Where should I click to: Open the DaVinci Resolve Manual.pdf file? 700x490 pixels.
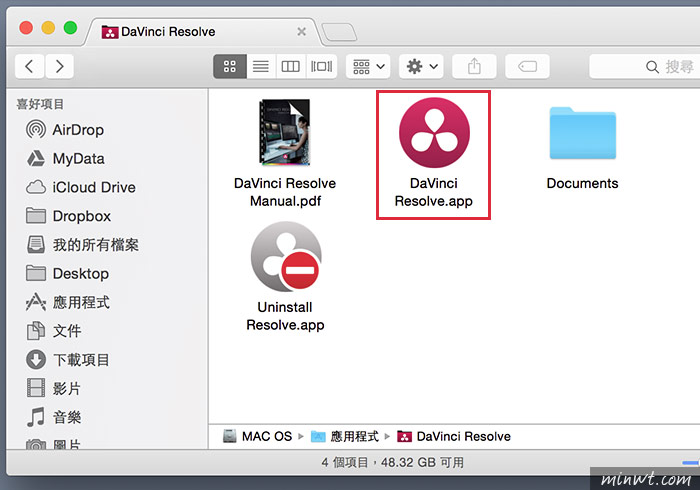285,132
